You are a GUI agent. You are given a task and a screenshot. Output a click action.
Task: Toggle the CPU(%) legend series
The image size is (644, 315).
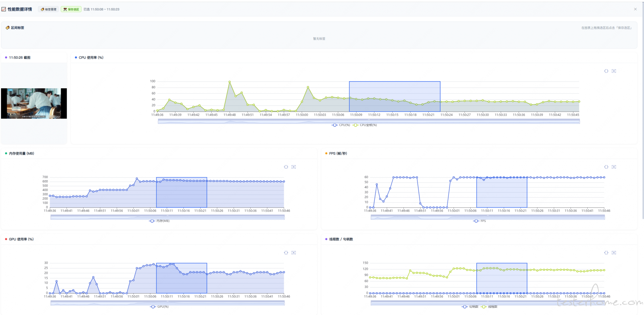click(341, 125)
